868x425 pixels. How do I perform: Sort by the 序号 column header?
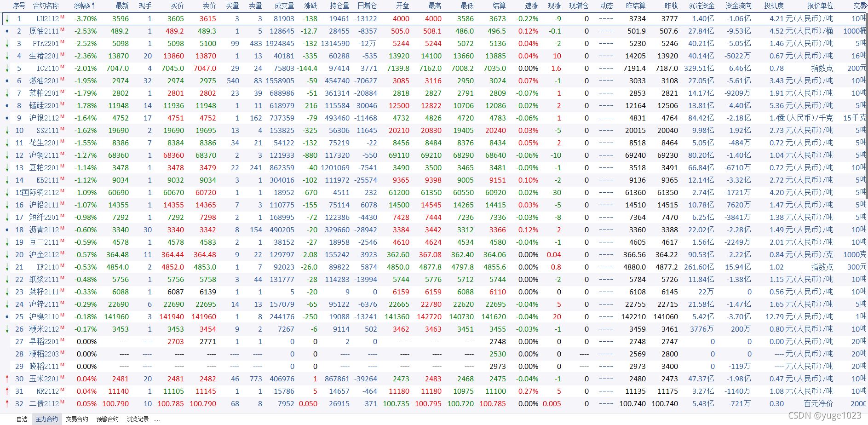(x=19, y=6)
